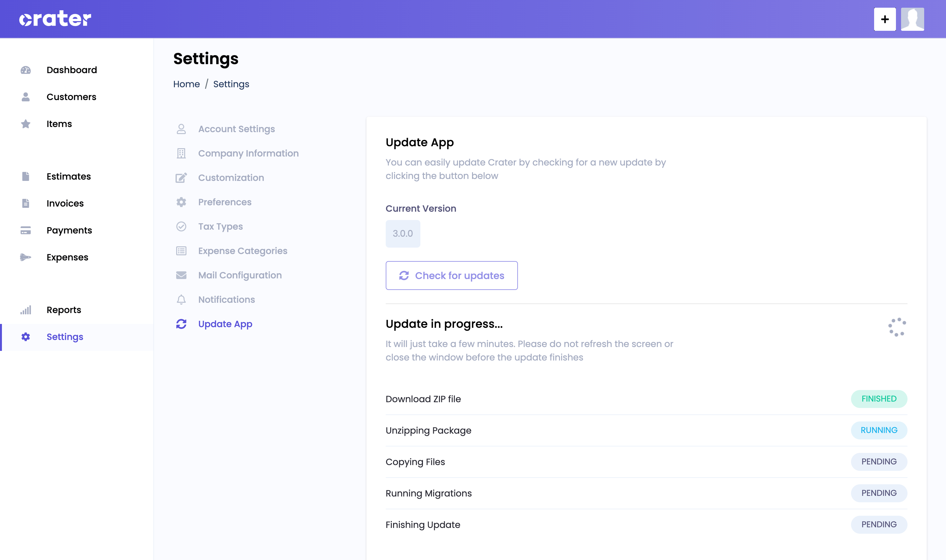
Task: Select the Customization pencil icon
Action: [x=181, y=177]
